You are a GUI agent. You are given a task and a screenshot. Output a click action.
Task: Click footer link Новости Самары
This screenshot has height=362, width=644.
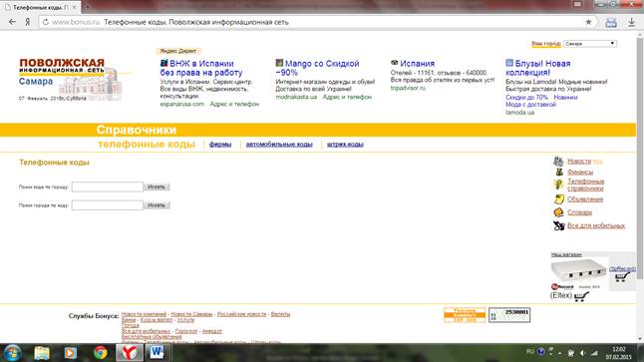(x=191, y=314)
